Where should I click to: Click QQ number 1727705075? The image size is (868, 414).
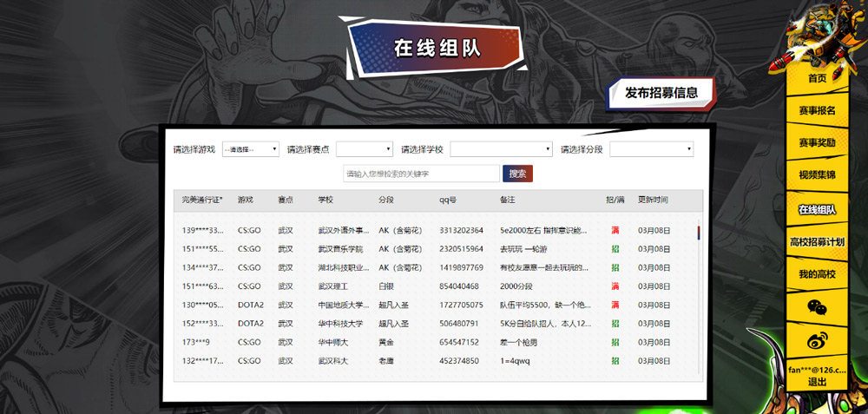(x=461, y=305)
